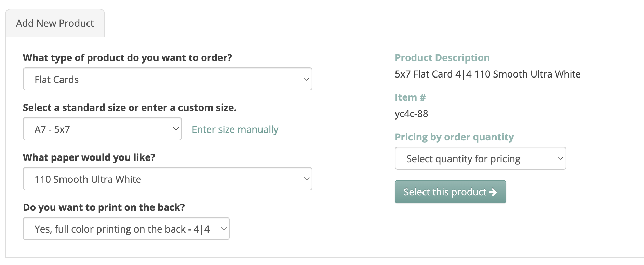Click the chevron on the back printing selector
The width and height of the screenshot is (644, 265).
[x=224, y=229]
